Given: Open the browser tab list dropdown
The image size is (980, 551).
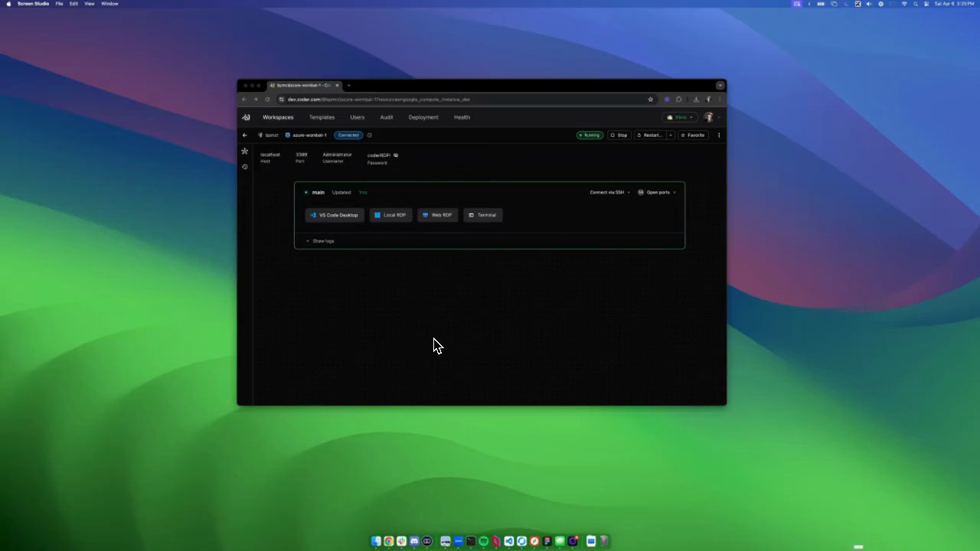Looking at the screenshot, I should click(x=720, y=86).
